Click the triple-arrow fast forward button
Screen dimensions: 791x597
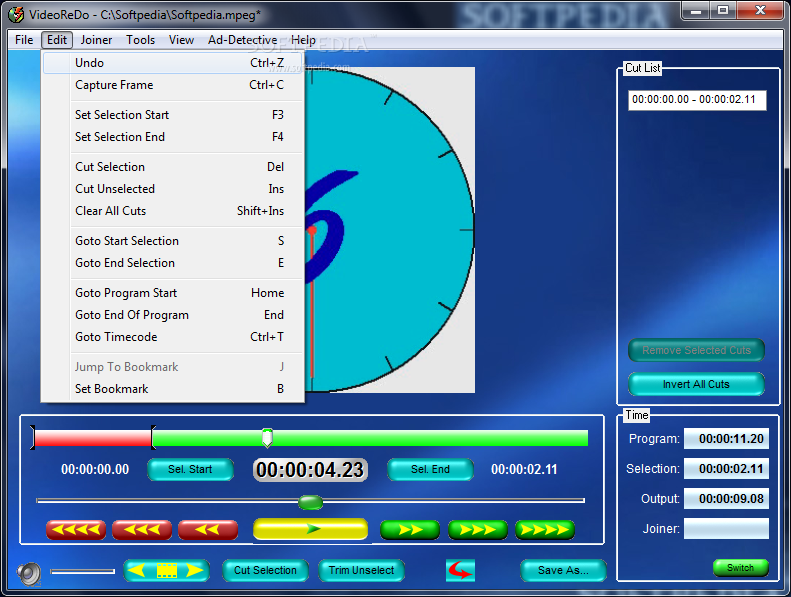(477, 530)
